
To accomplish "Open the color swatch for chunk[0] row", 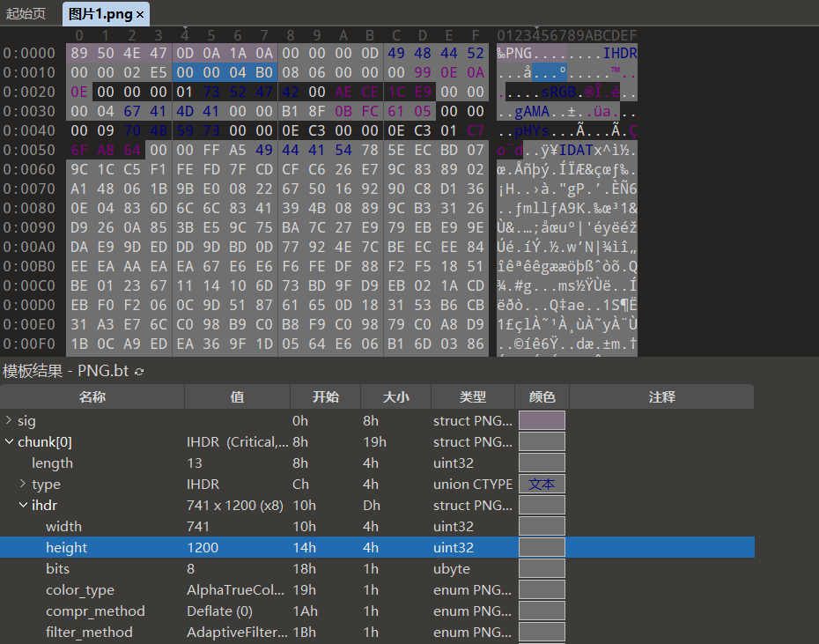I will (x=542, y=441).
